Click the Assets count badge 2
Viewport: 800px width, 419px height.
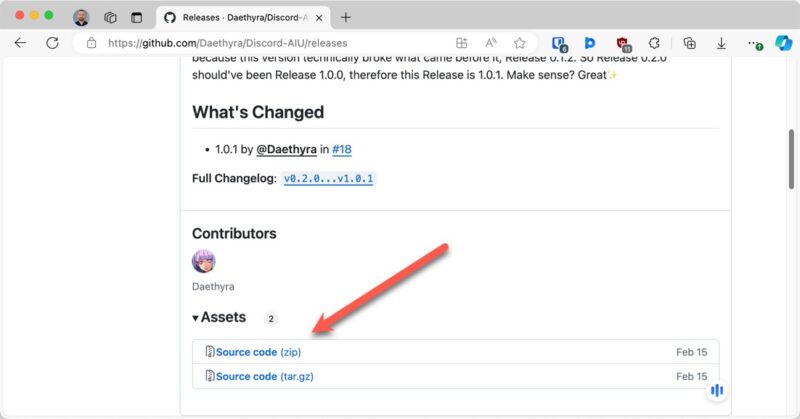coord(271,319)
